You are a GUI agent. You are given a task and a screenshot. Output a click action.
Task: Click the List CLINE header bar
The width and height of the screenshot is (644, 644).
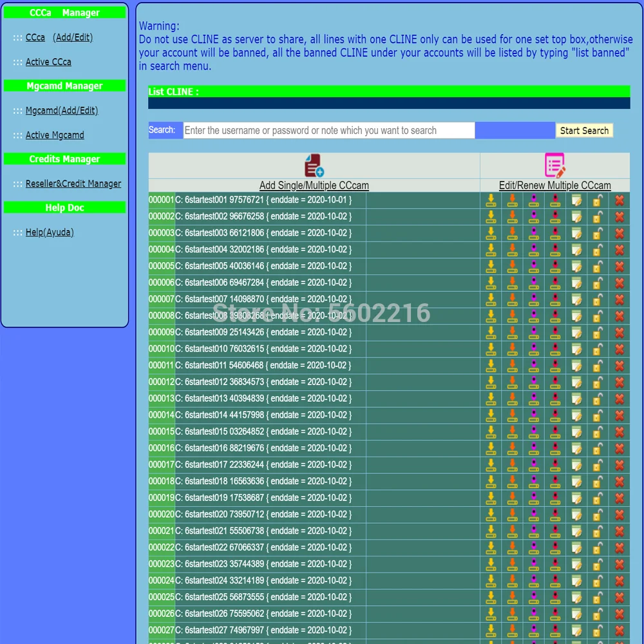[389, 91]
